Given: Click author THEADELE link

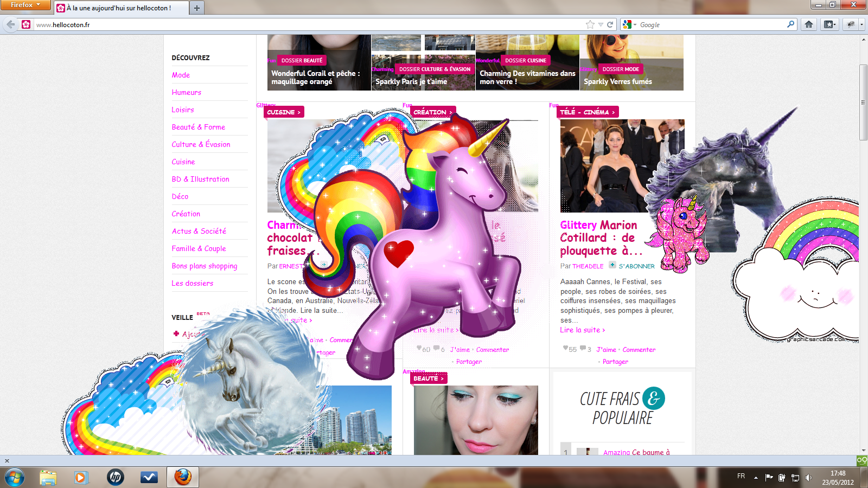Looking at the screenshot, I should tap(588, 266).
